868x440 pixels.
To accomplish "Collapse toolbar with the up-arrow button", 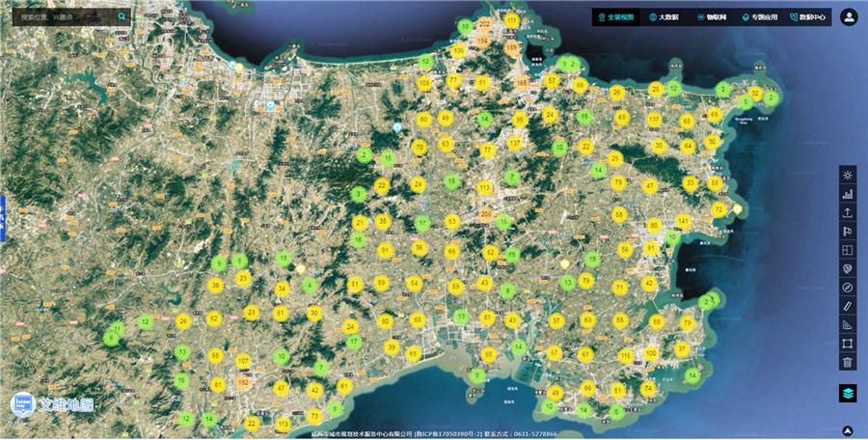I will [847, 430].
